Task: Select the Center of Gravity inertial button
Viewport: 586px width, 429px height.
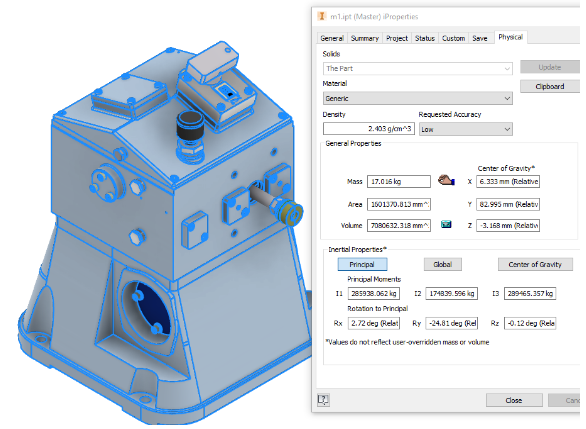Action: click(x=535, y=264)
